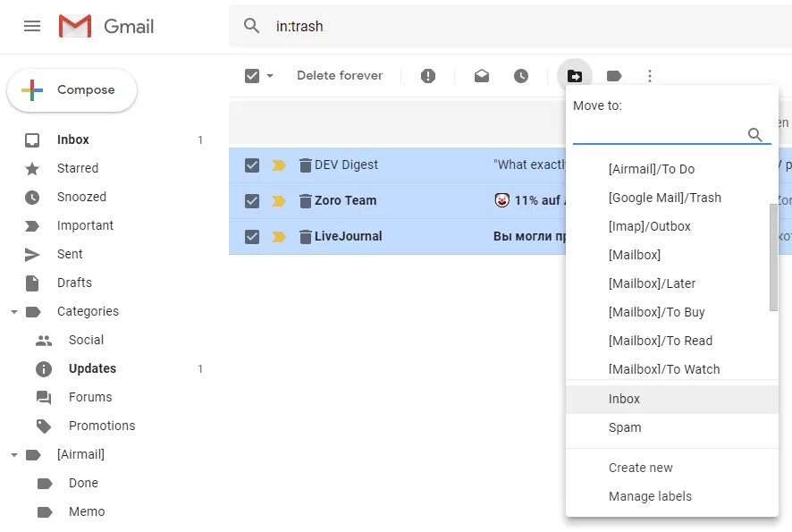792x532 pixels.
Task: Uncheck the DEV Digest email checkbox
Action: point(252,165)
